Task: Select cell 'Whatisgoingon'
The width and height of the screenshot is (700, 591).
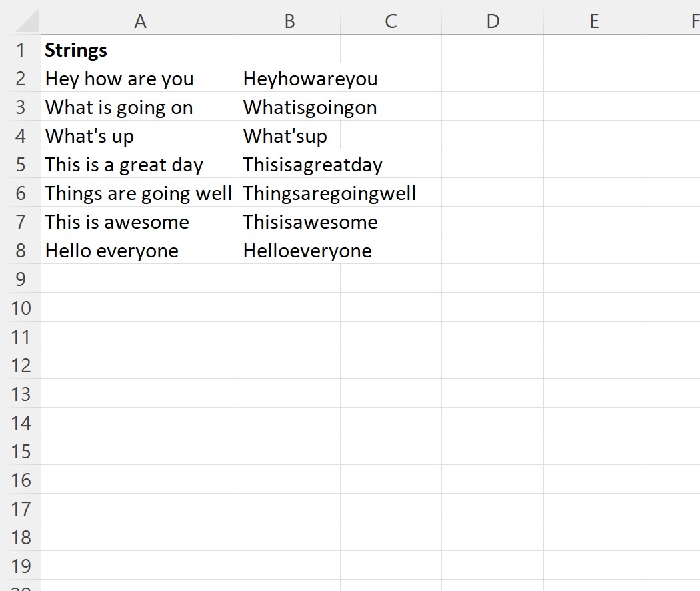Action: (x=290, y=106)
